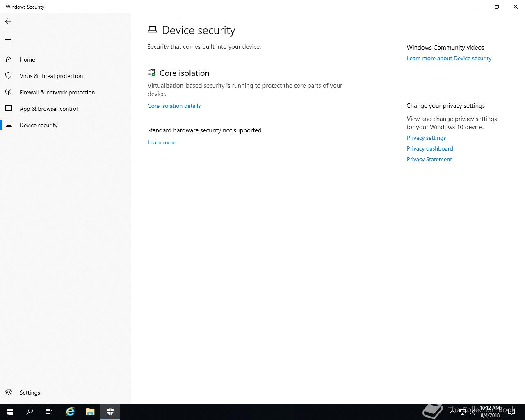This screenshot has height=420, width=525.
Task: Click the date 8/4/2018 in taskbar
Action: pos(490,415)
